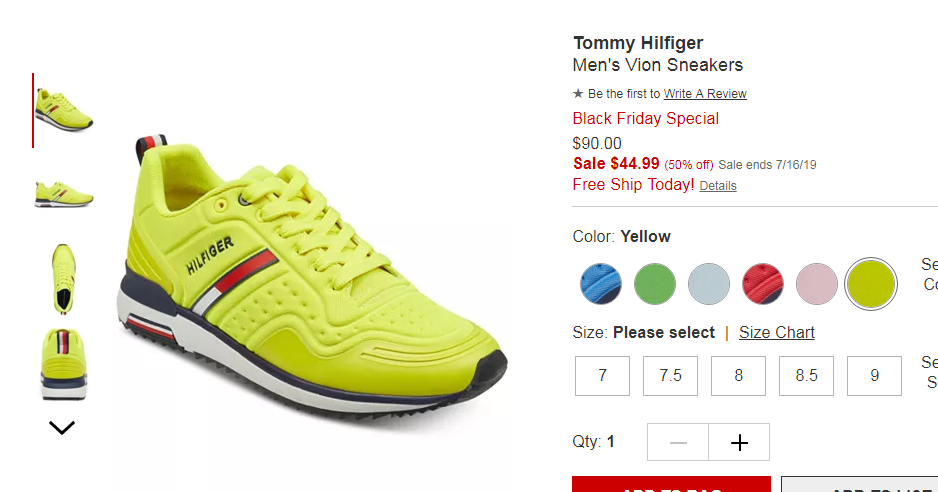Choose the blue color swatch
The height and width of the screenshot is (492, 938).
coord(601,284)
